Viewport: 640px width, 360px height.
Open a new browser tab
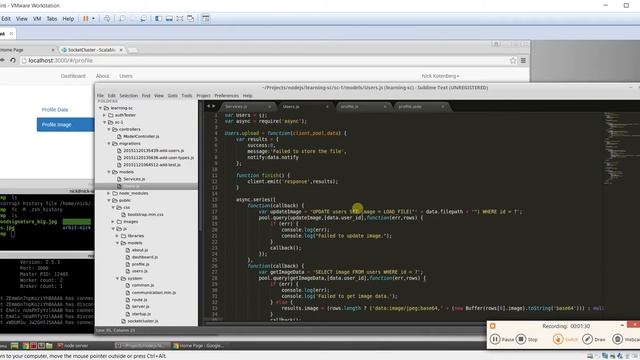coord(132,50)
